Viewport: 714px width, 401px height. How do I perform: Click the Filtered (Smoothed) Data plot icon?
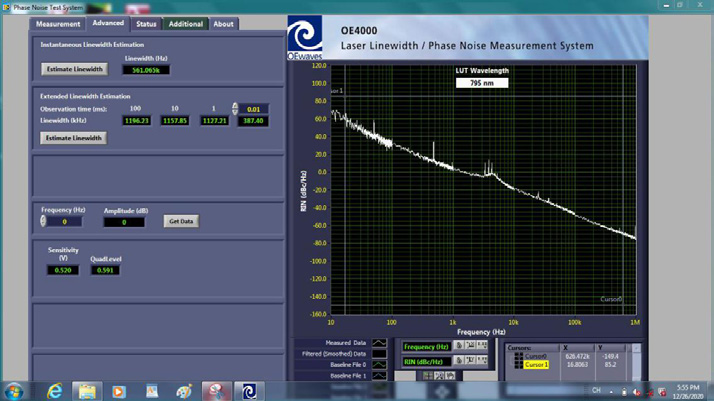point(379,354)
